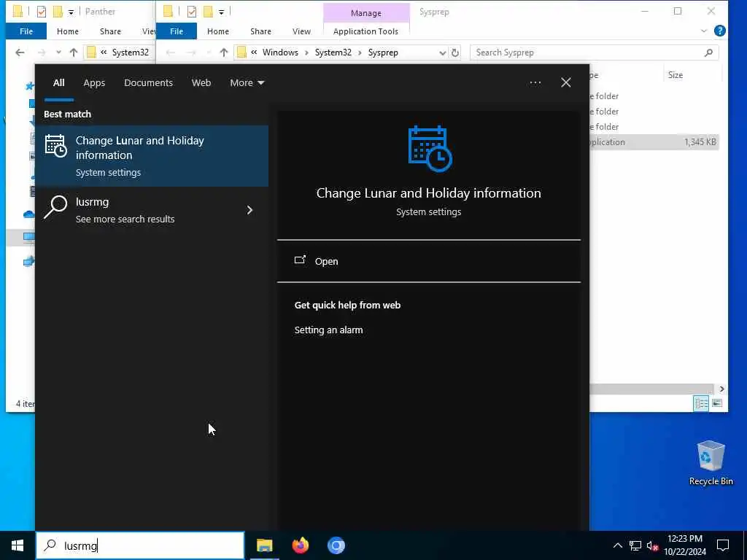Switch to the Apps search tab
This screenshot has width=747, height=560.
point(94,83)
